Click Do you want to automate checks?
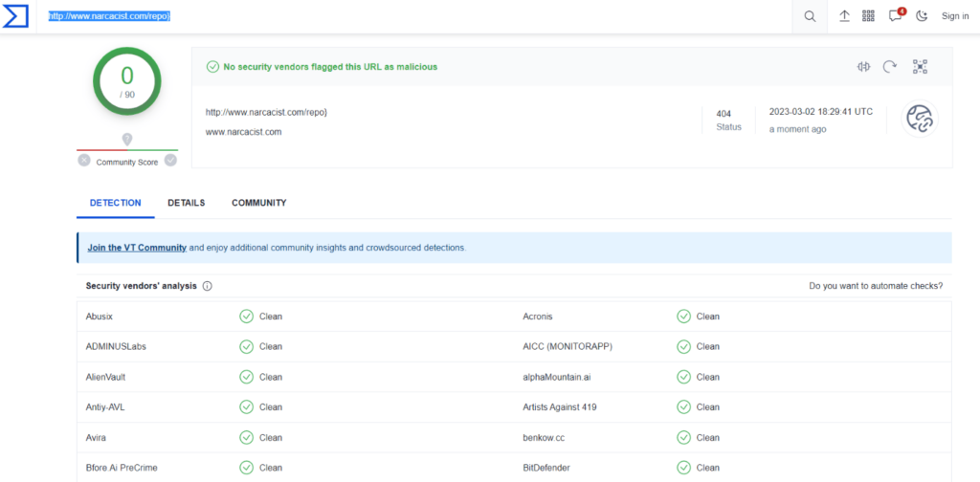The height and width of the screenshot is (482, 980). click(x=876, y=286)
